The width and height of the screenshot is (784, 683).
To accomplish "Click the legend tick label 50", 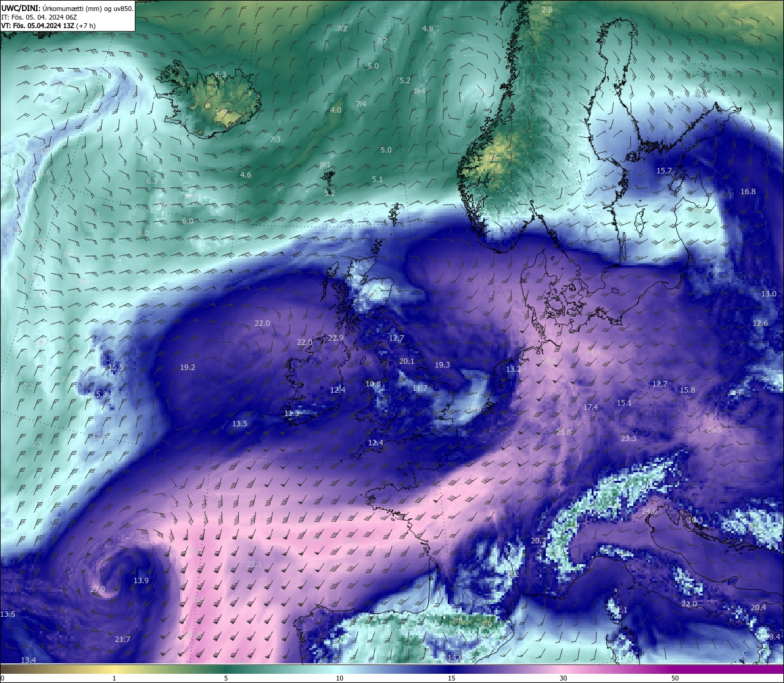I will (x=675, y=678).
